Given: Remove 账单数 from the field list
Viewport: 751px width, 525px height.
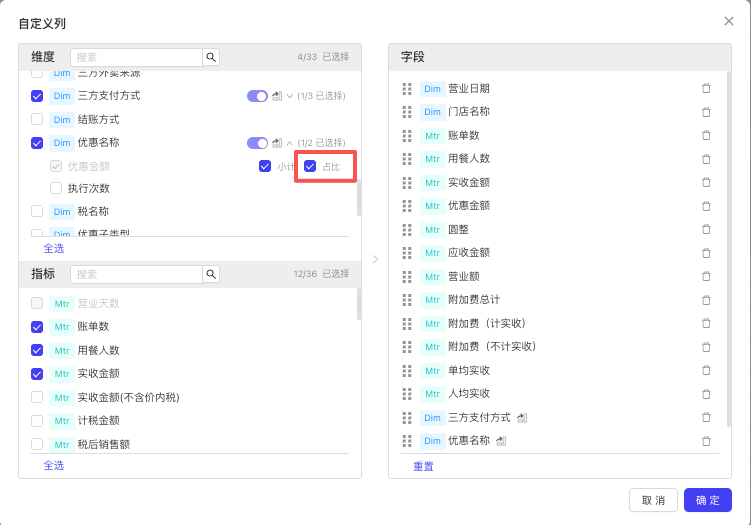Looking at the screenshot, I should tap(706, 135).
